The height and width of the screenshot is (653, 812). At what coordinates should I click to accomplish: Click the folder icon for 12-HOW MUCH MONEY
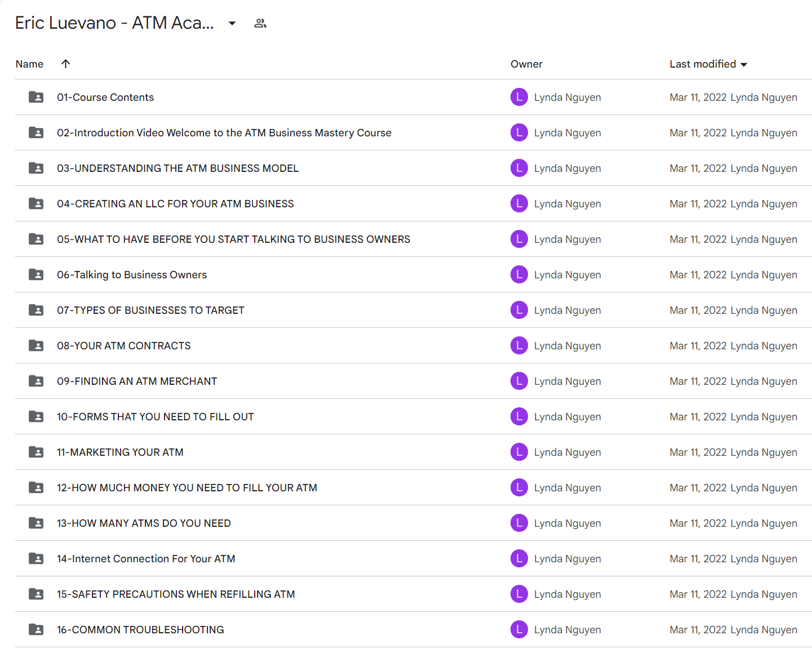point(36,487)
